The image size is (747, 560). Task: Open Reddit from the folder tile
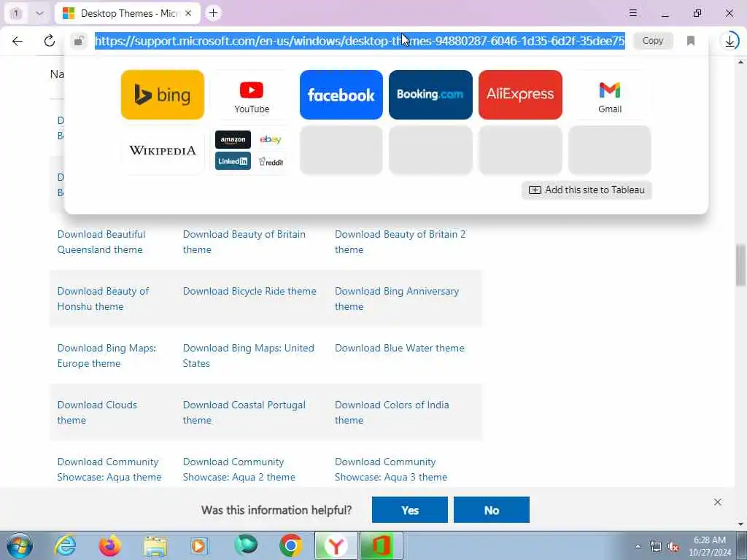click(271, 161)
